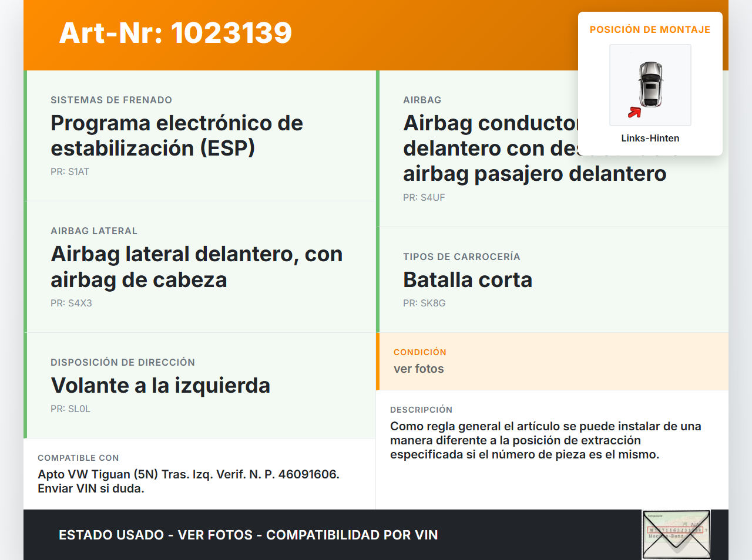The image size is (752, 560).
Task: Select the 'Como regla general' description paragraph
Action: pyautogui.click(x=546, y=440)
